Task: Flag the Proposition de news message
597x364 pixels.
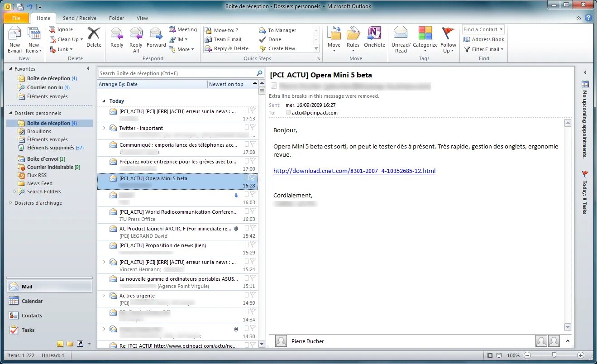Action: [x=253, y=245]
